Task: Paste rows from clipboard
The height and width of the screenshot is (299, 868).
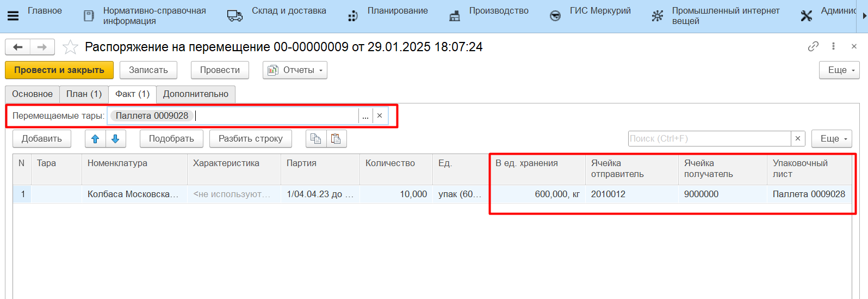Action: pyautogui.click(x=336, y=139)
